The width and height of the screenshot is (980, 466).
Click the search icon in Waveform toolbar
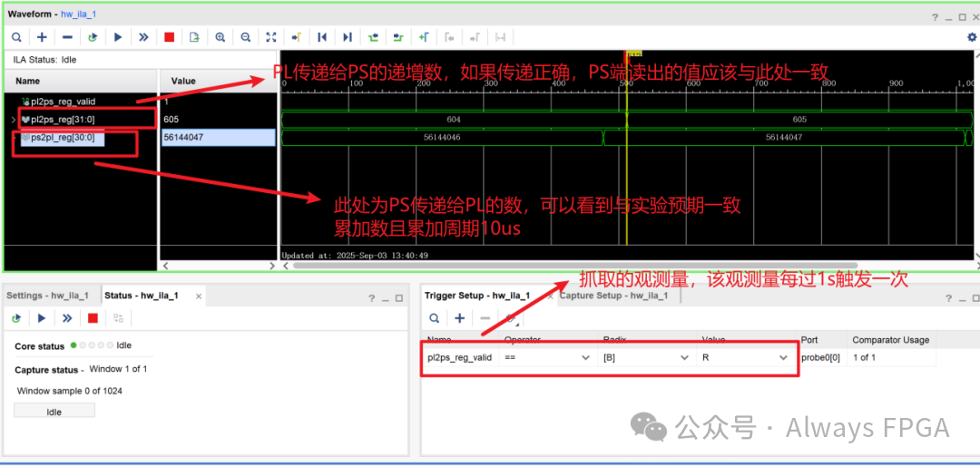pos(16,37)
